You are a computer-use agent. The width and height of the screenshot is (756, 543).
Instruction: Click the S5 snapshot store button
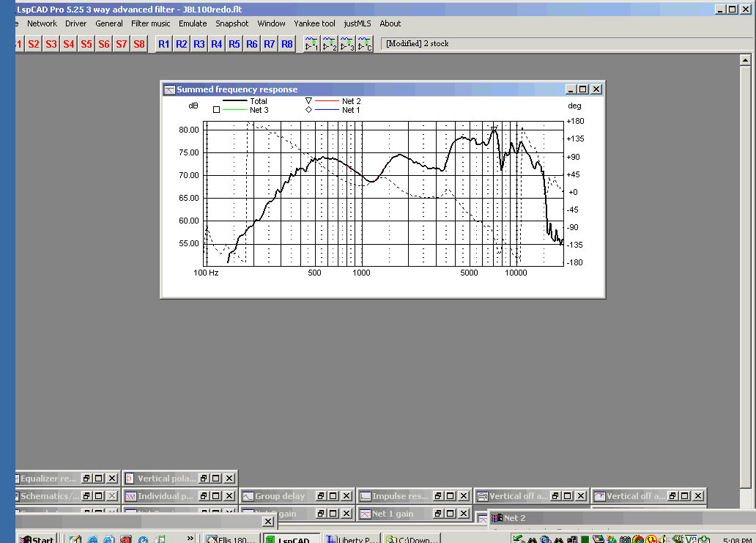(x=86, y=44)
